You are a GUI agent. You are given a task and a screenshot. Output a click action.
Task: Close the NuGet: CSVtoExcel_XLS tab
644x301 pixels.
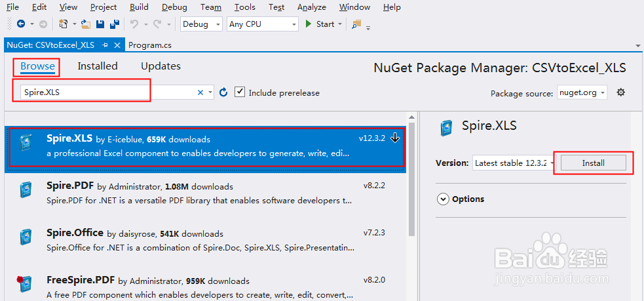(x=117, y=45)
